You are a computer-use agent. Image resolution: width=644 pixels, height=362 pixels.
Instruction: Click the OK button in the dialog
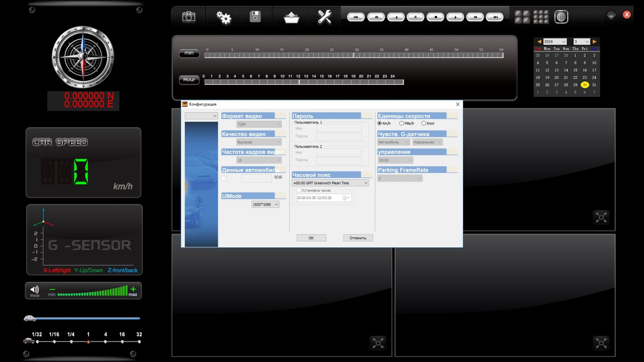311,238
